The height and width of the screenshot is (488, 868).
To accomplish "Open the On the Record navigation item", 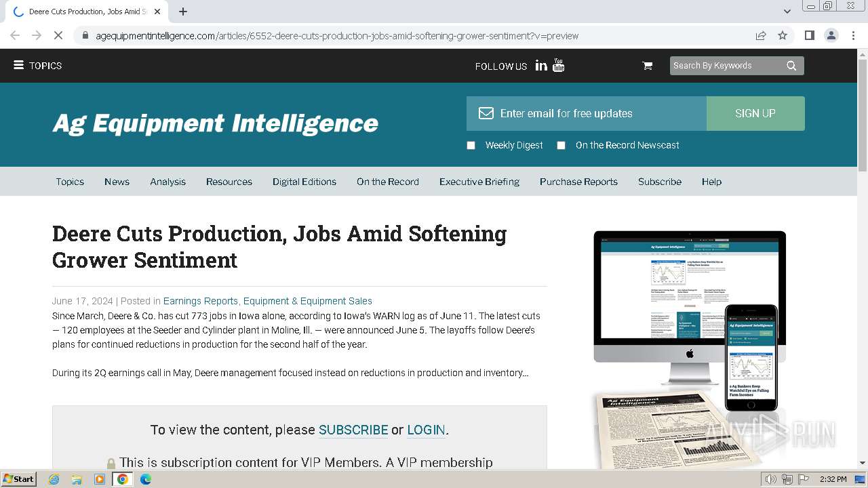I will [x=388, y=182].
